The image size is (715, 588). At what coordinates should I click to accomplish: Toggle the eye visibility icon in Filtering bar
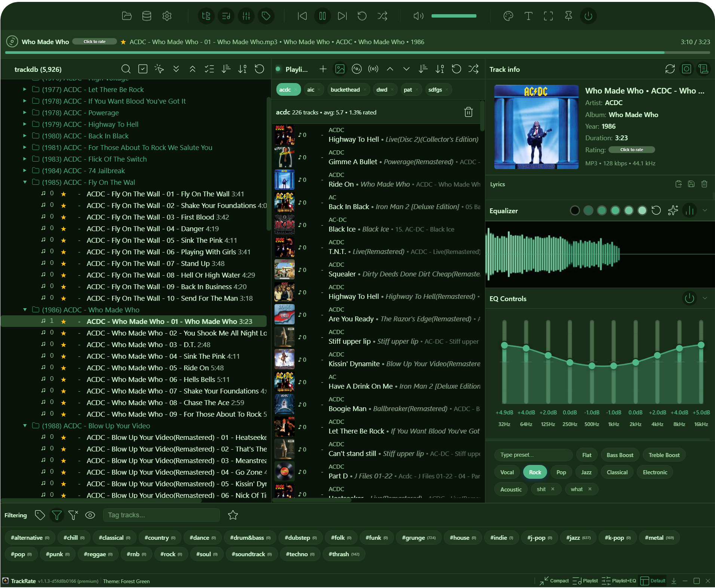coord(90,515)
